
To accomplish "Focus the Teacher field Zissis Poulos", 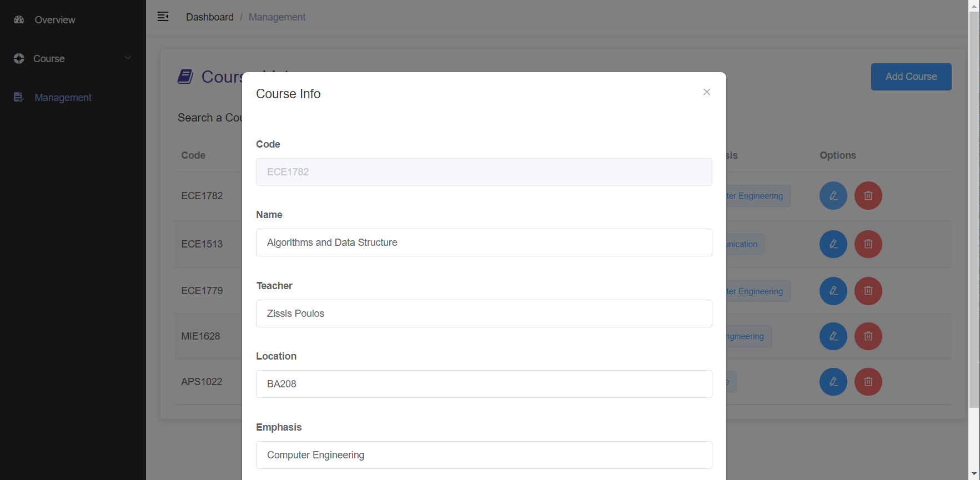I will pyautogui.click(x=484, y=314).
